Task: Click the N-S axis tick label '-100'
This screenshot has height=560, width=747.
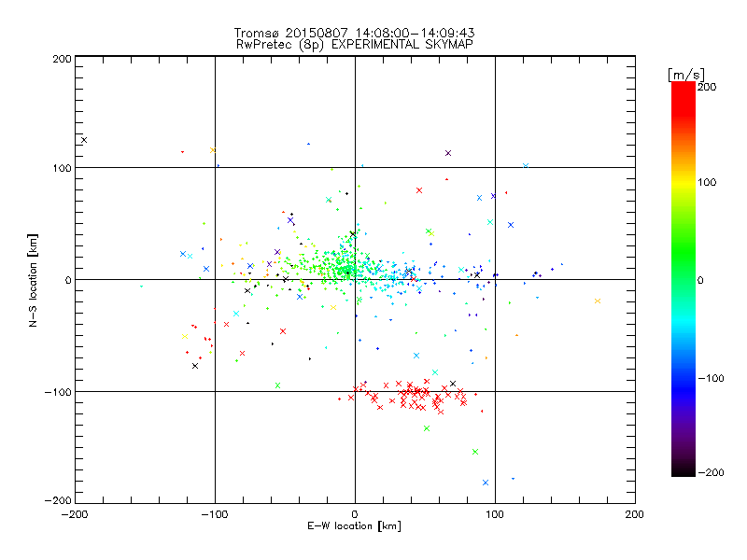Action: pos(58,392)
